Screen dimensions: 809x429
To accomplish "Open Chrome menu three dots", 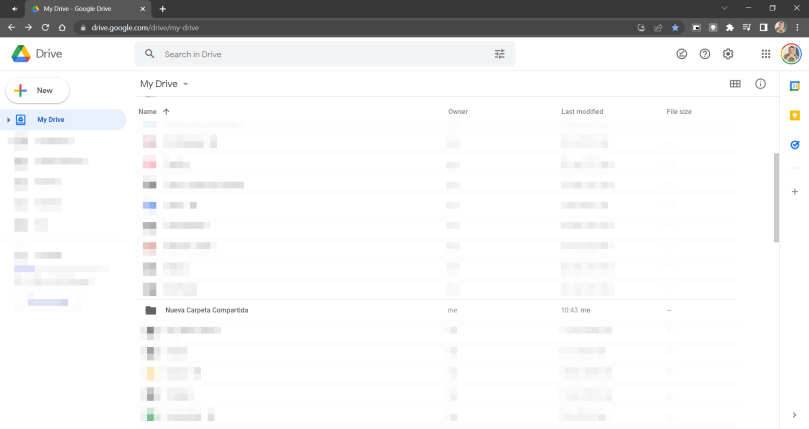I will [797, 27].
